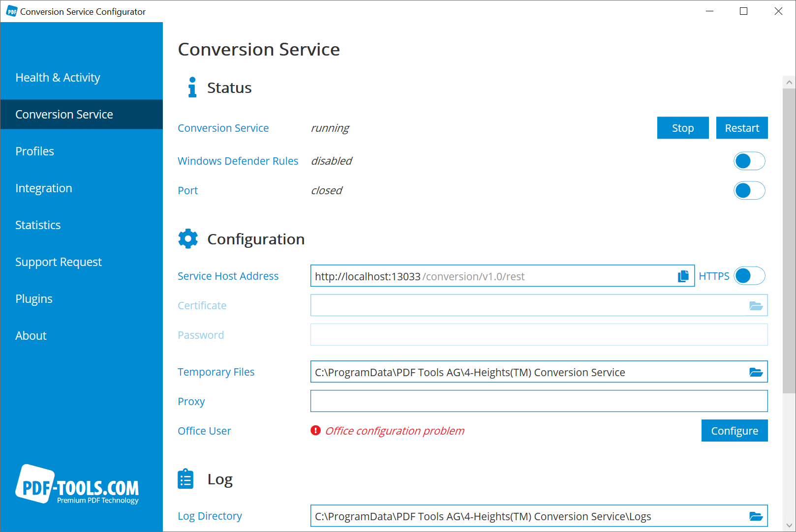
Task: Click the 'Conversion Service' status label
Action: click(x=223, y=128)
